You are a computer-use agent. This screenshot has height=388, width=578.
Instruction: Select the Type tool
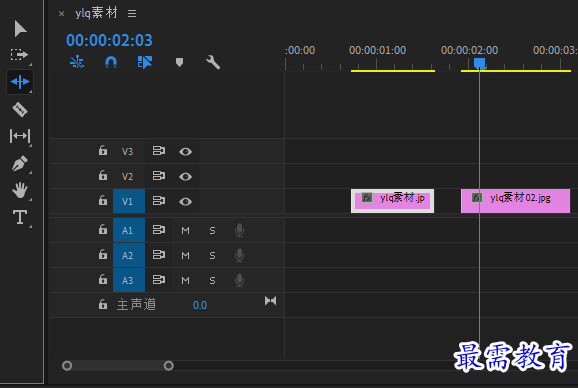20,217
